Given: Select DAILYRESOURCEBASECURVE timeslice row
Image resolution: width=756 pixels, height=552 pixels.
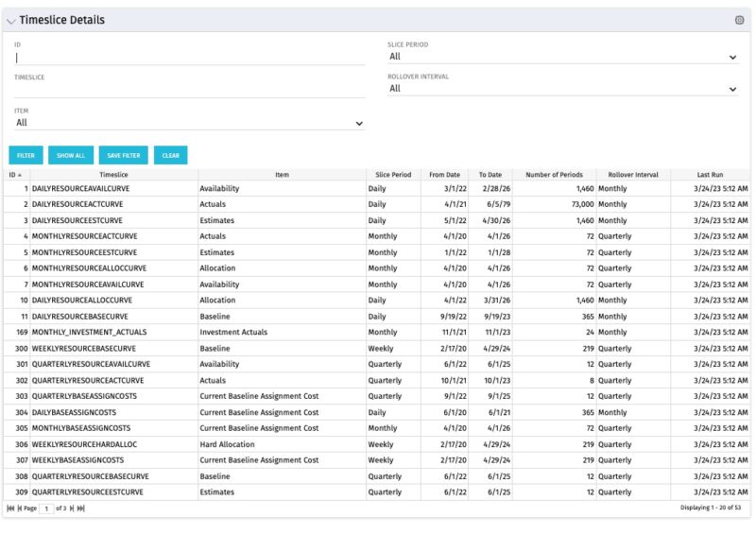Looking at the screenshot, I should click(x=376, y=317).
